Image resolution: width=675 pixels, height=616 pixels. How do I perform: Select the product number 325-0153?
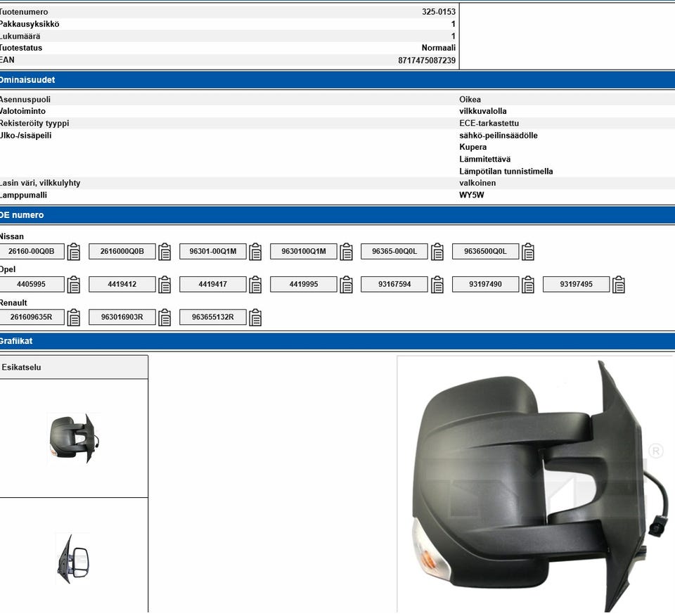(439, 12)
